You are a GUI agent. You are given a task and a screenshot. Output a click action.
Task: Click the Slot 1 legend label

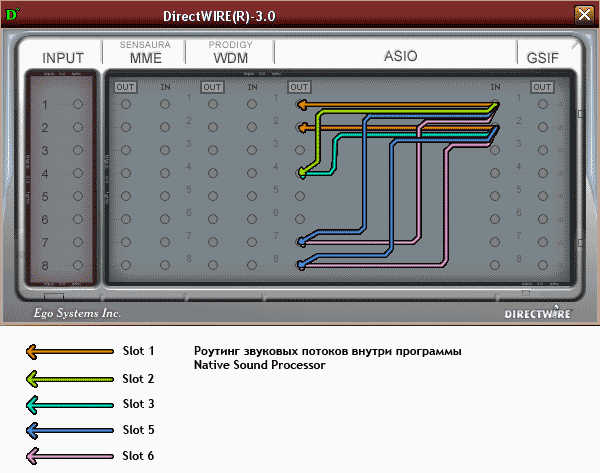click(x=139, y=351)
